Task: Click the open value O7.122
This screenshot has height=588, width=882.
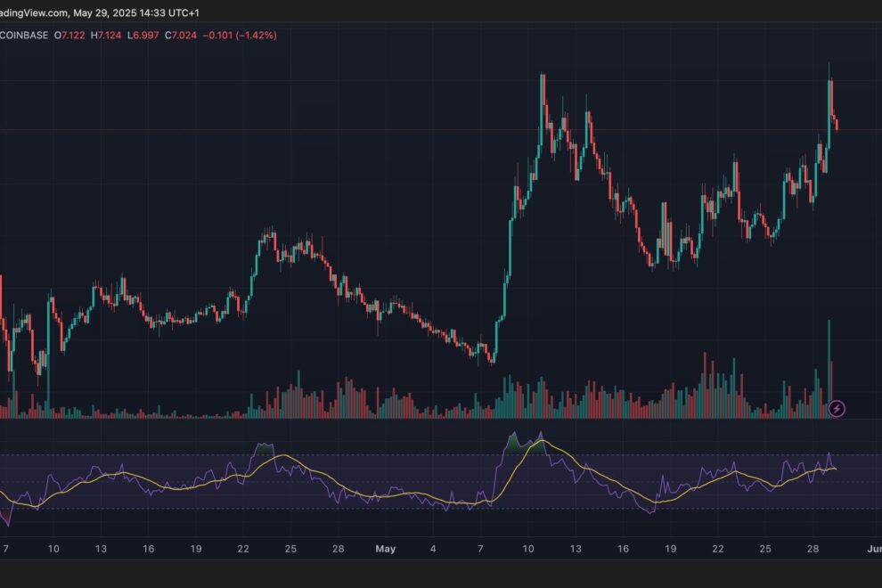Action: pos(69,35)
